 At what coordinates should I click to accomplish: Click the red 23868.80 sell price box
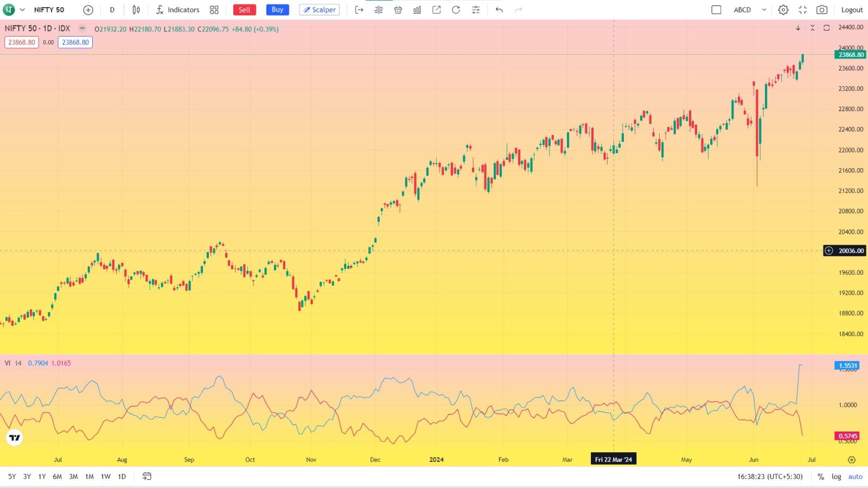point(22,42)
